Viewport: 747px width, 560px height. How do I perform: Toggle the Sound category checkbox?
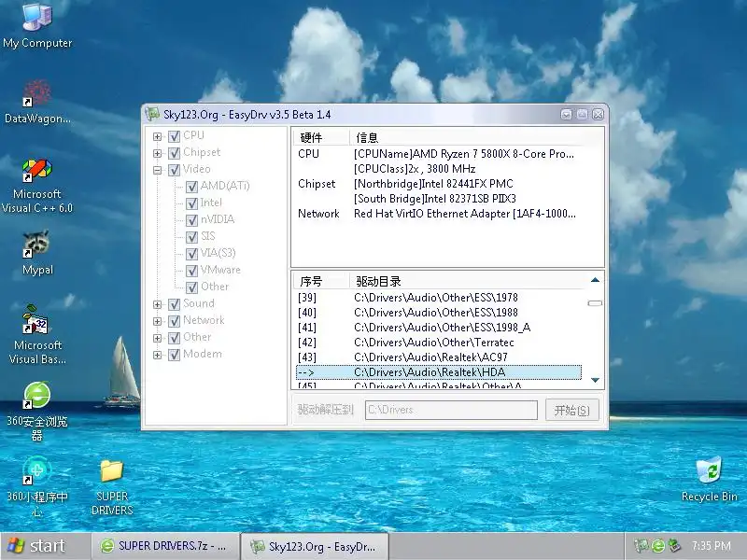(175, 304)
